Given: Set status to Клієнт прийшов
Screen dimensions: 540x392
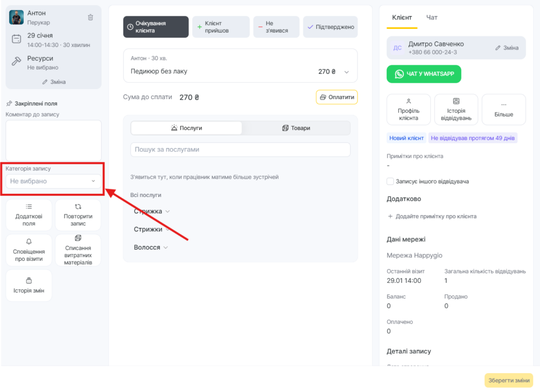Looking at the screenshot, I should point(221,27).
